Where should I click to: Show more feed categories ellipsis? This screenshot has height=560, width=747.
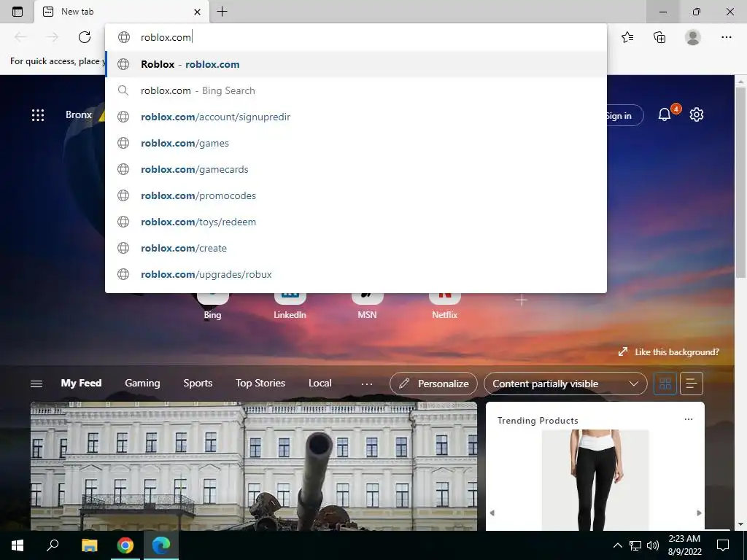(367, 384)
